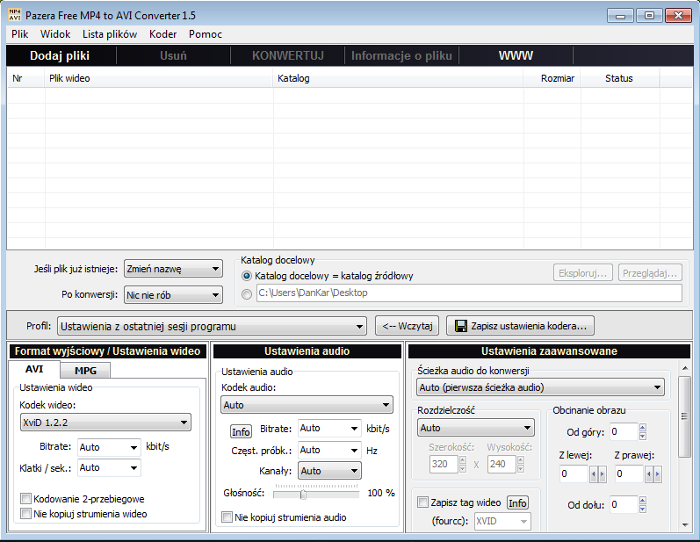
Task: Open the Plik menu
Action: 20,34
